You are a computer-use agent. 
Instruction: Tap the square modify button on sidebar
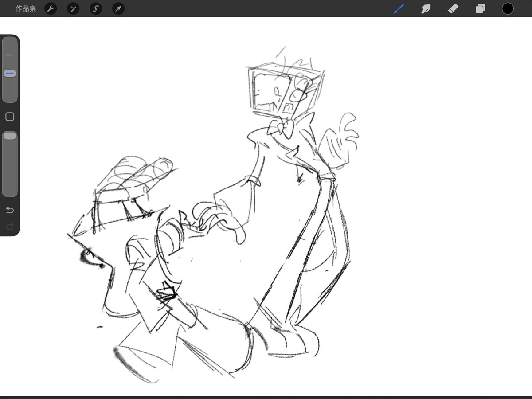coord(10,117)
